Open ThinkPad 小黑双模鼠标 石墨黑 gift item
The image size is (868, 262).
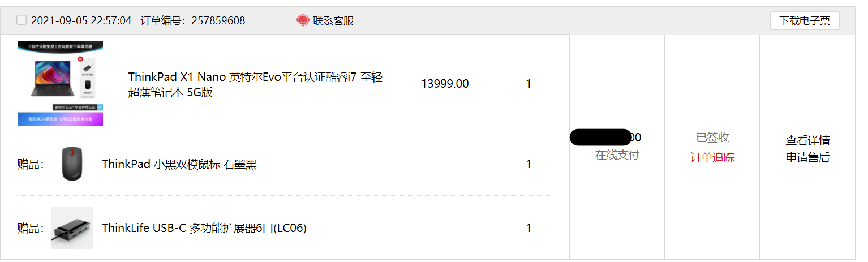179,165
